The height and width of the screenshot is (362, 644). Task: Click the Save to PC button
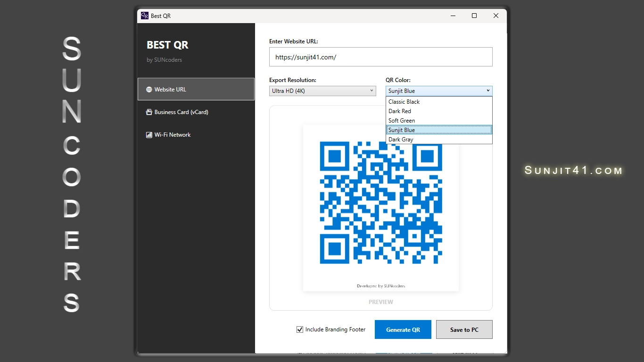[x=464, y=329]
